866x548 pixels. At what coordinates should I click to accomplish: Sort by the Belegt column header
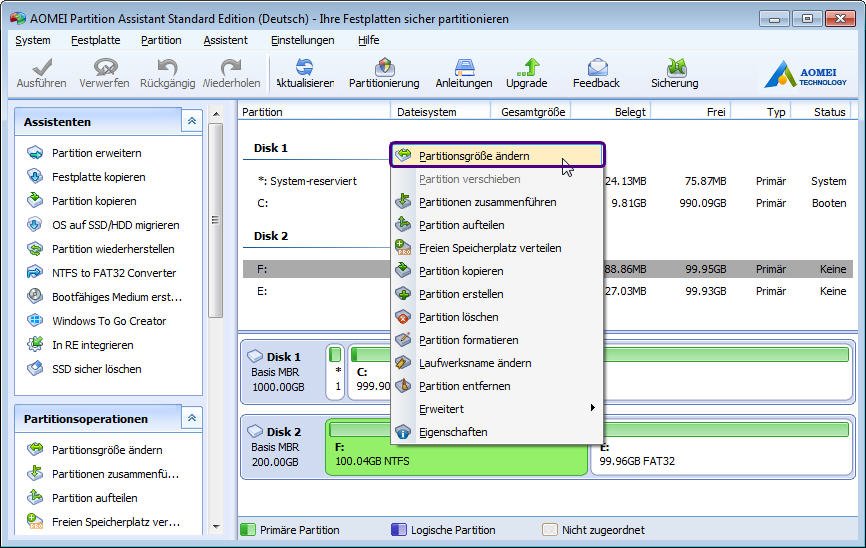tap(610, 112)
